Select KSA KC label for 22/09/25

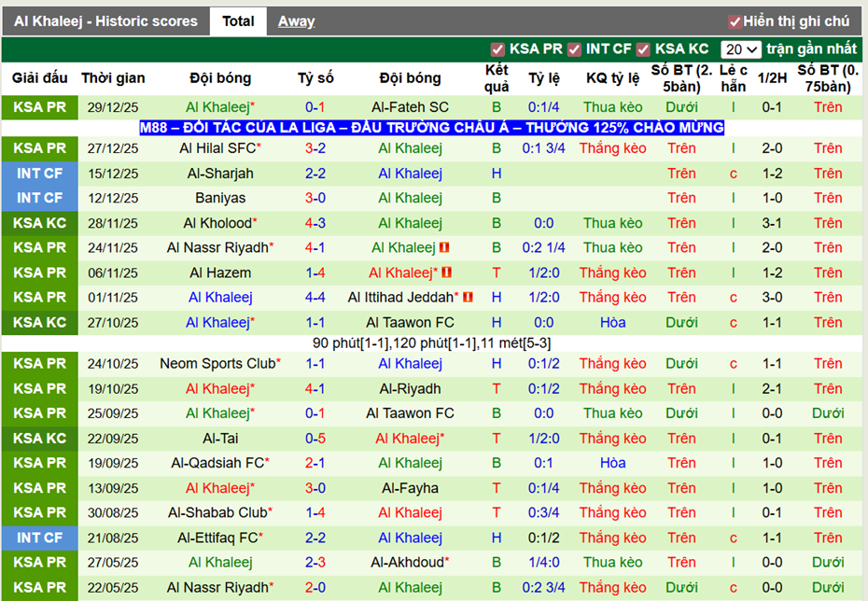40,439
